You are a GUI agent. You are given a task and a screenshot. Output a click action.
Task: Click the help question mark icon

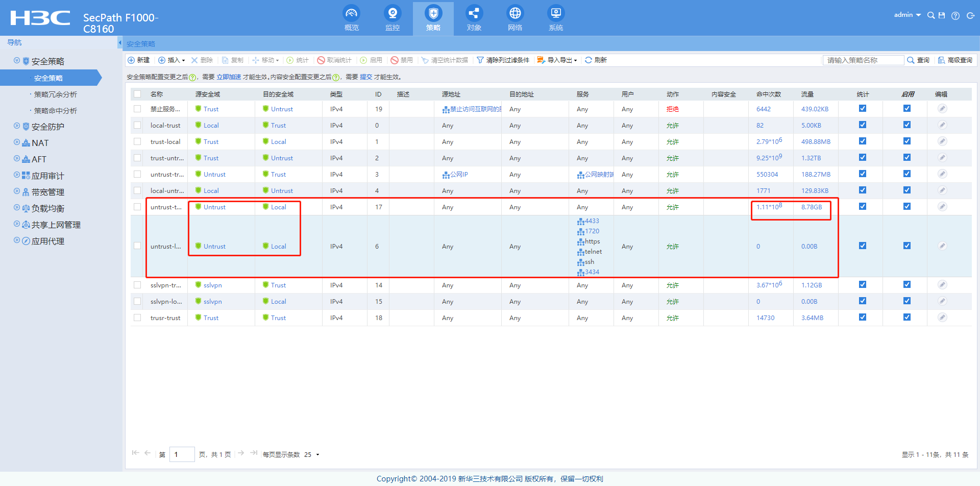[x=955, y=16]
